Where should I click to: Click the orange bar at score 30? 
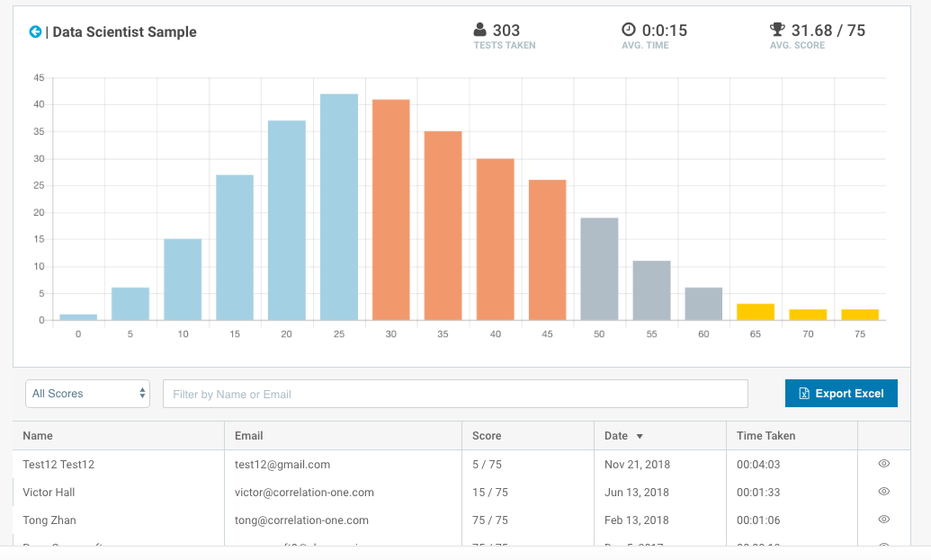390,209
